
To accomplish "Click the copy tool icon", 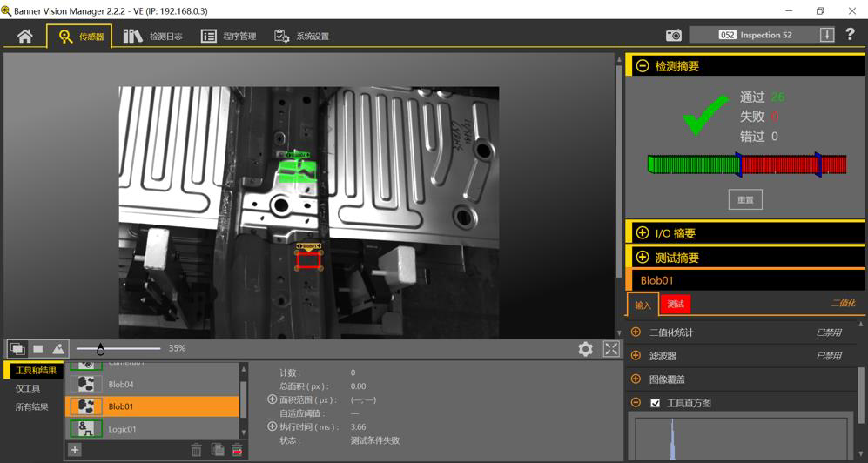I will pos(218,450).
